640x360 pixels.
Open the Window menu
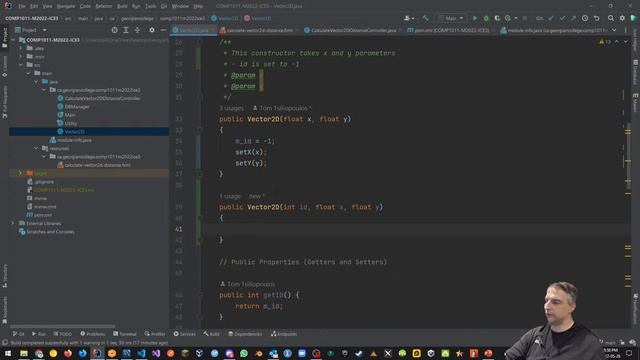click(x=180, y=6)
